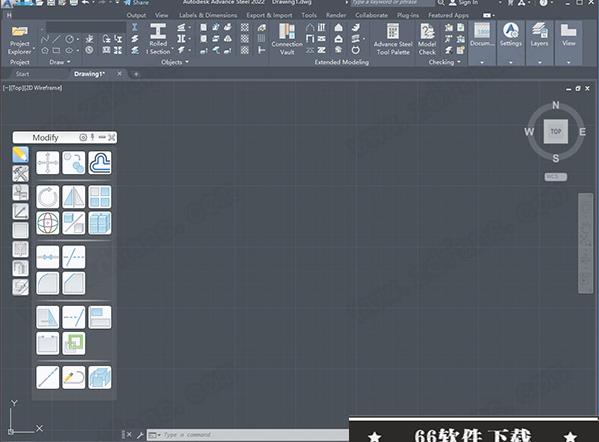Click the N compass direction on ViewCube
Viewport: 599px width, 442px height.
pos(555,105)
